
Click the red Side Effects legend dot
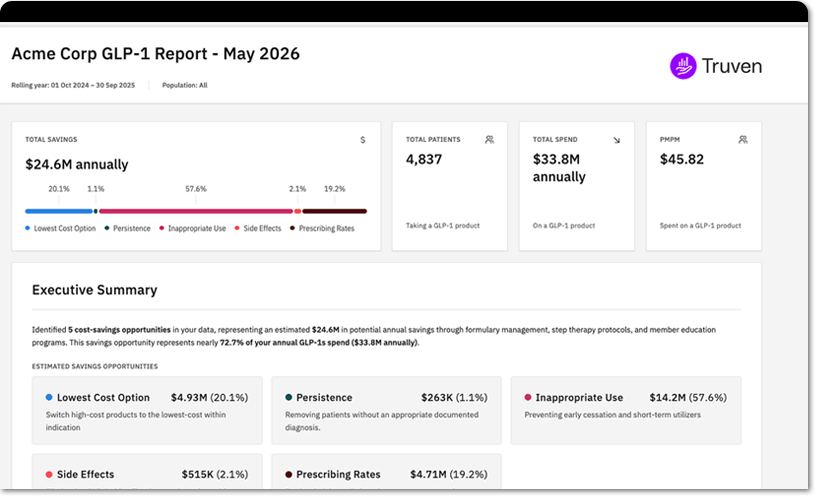[237, 228]
